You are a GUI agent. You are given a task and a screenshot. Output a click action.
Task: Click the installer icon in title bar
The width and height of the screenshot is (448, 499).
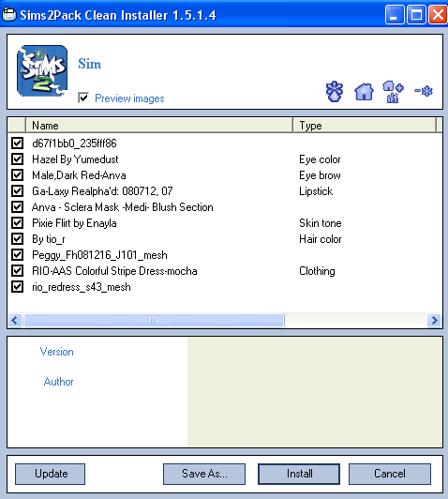click(8, 15)
